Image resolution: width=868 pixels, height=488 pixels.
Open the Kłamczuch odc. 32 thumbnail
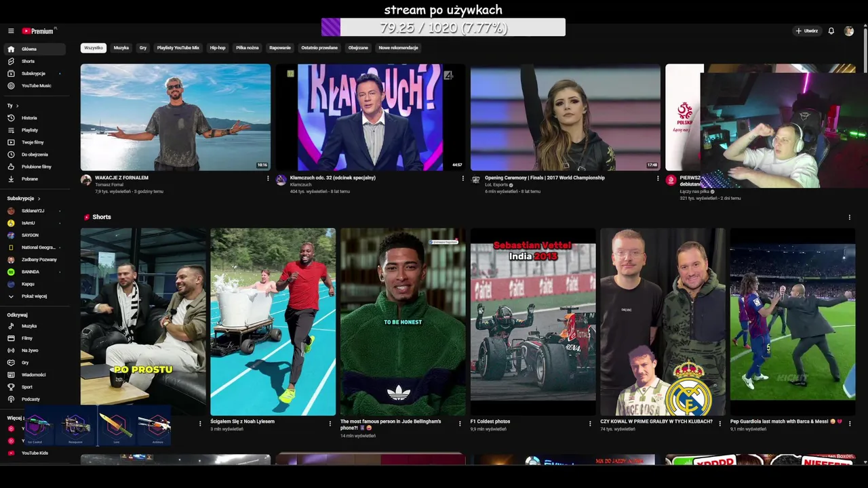click(370, 117)
